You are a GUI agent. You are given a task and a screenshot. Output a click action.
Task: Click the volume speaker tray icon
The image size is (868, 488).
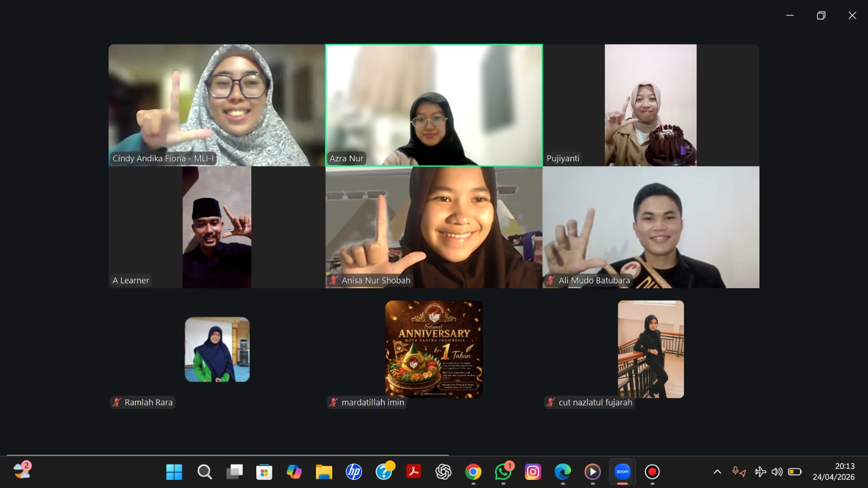click(777, 472)
